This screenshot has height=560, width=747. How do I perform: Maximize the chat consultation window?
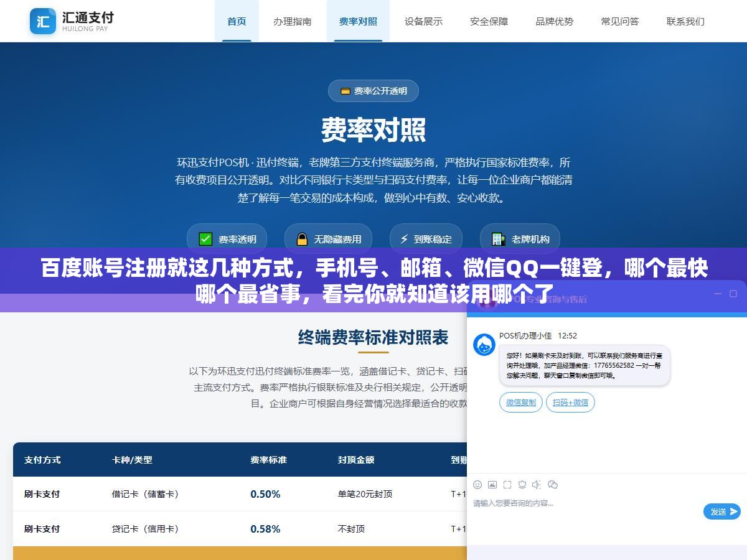click(x=733, y=294)
